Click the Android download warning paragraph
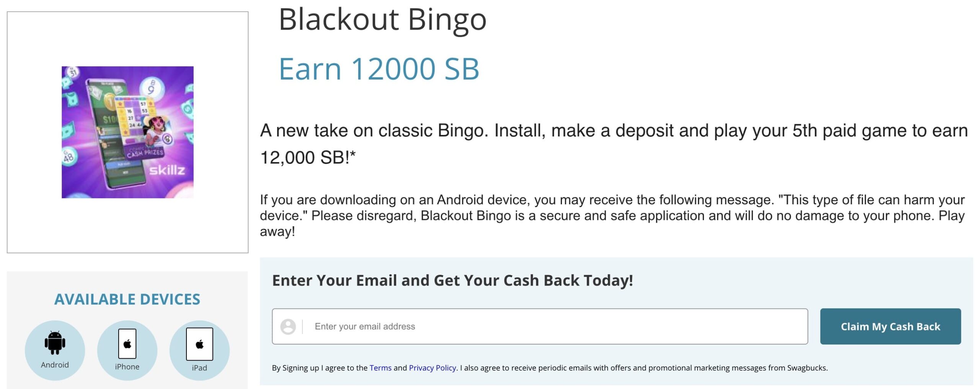This screenshot has width=980, height=389. tap(612, 215)
